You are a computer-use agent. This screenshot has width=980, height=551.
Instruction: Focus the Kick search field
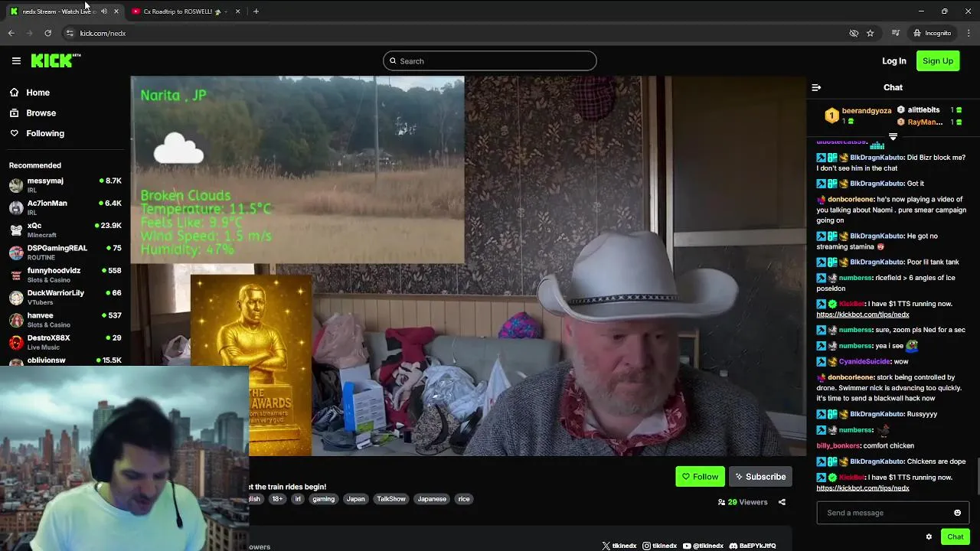click(x=490, y=61)
